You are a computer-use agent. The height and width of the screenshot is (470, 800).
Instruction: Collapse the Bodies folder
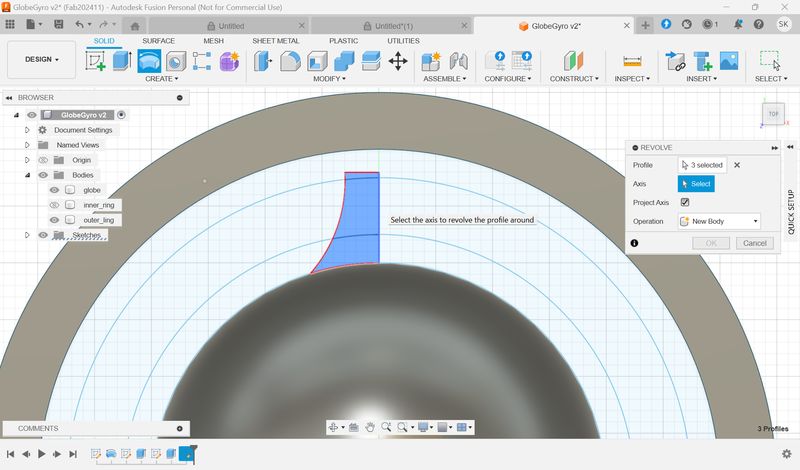(x=28, y=175)
